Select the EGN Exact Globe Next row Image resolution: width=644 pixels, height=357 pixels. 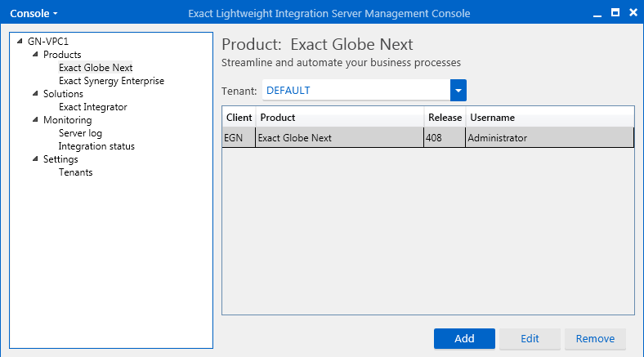[428, 137]
